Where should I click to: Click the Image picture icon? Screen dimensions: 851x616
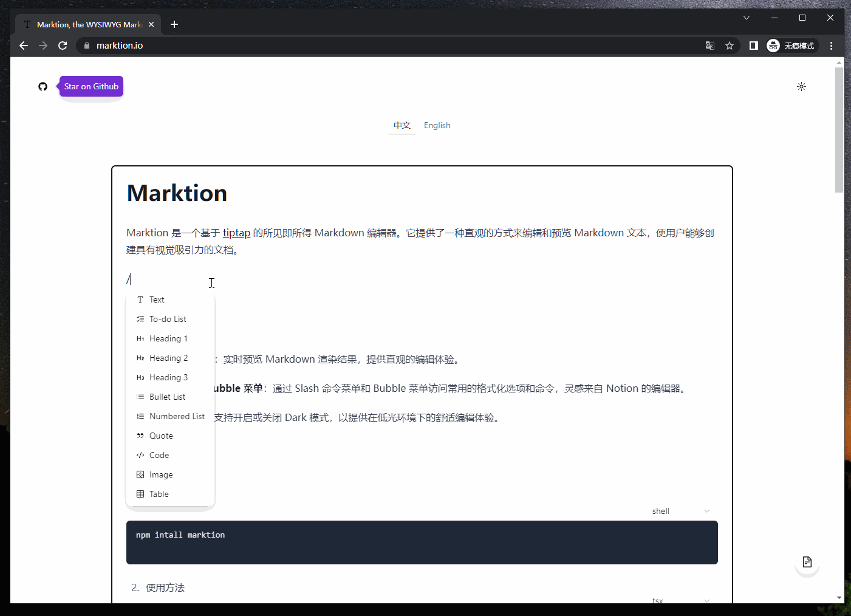point(140,474)
